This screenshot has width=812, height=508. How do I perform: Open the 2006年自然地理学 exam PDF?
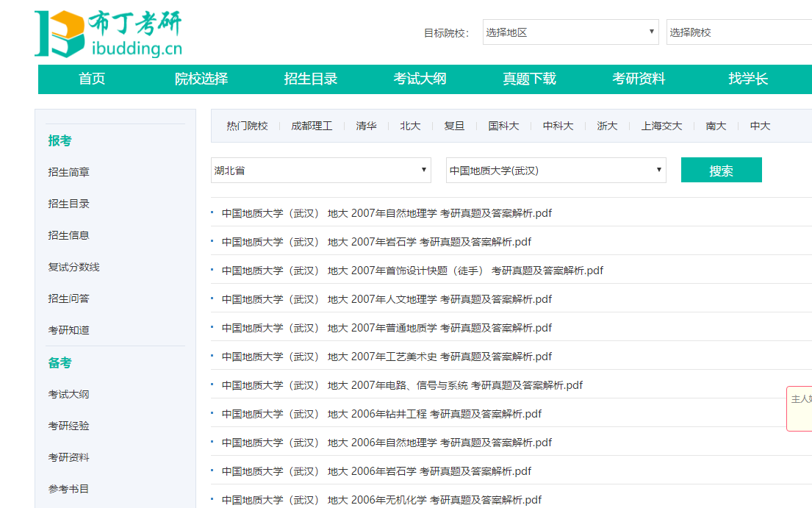(387, 443)
